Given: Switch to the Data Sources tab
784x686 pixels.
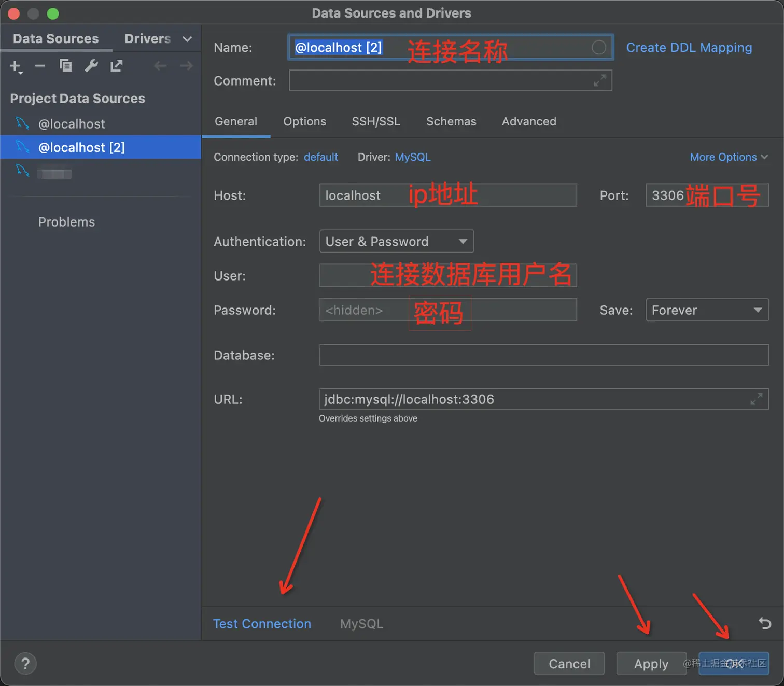Looking at the screenshot, I should click(x=56, y=39).
